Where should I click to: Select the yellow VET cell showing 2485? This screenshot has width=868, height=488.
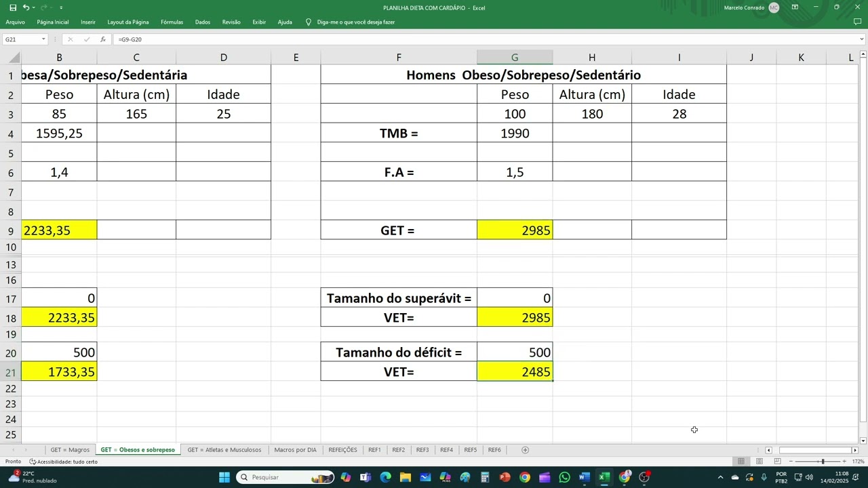(515, 371)
